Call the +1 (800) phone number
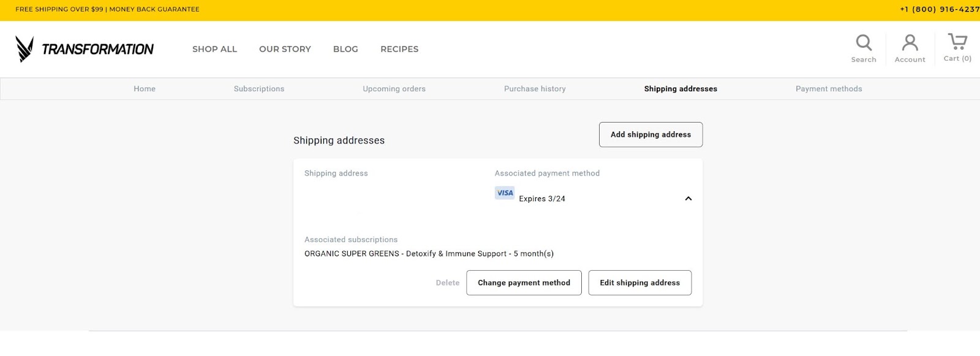 tap(940, 9)
